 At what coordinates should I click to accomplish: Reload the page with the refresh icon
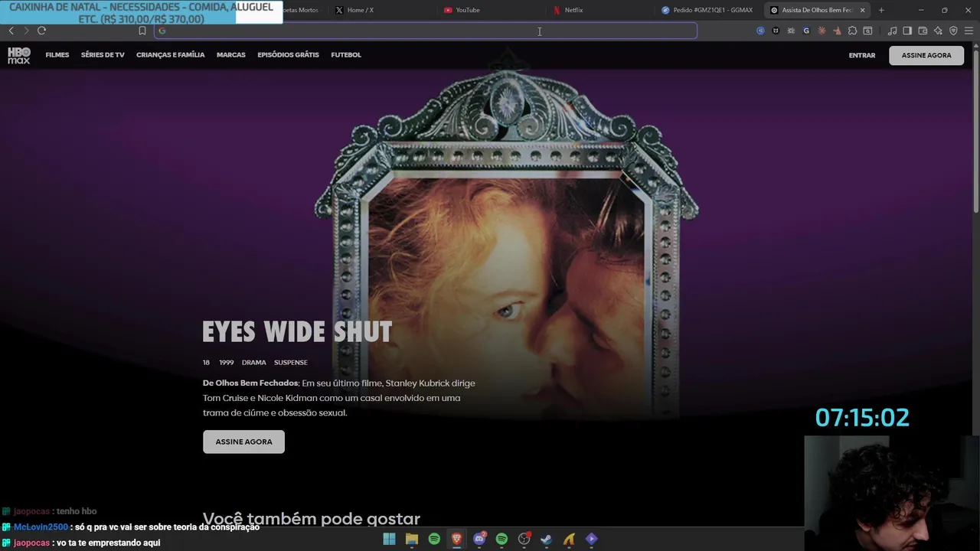[41, 31]
